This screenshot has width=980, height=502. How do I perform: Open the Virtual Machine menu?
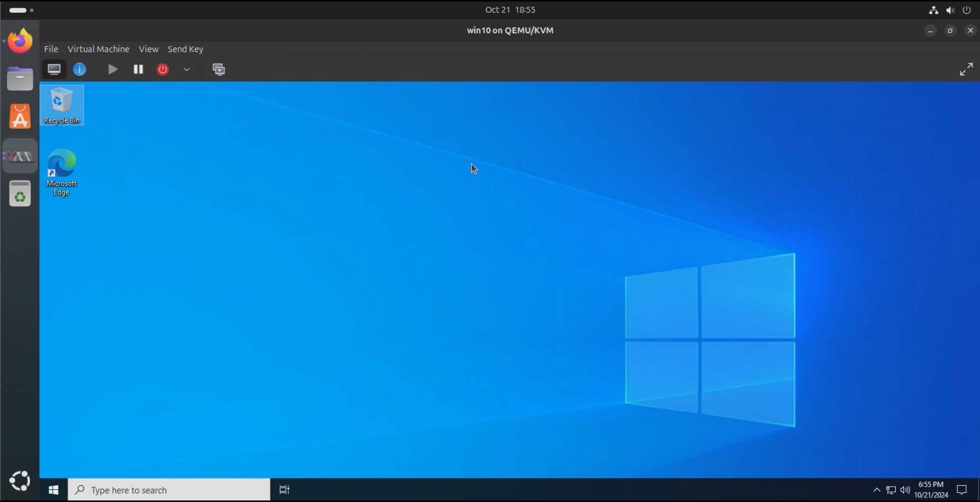pos(99,49)
